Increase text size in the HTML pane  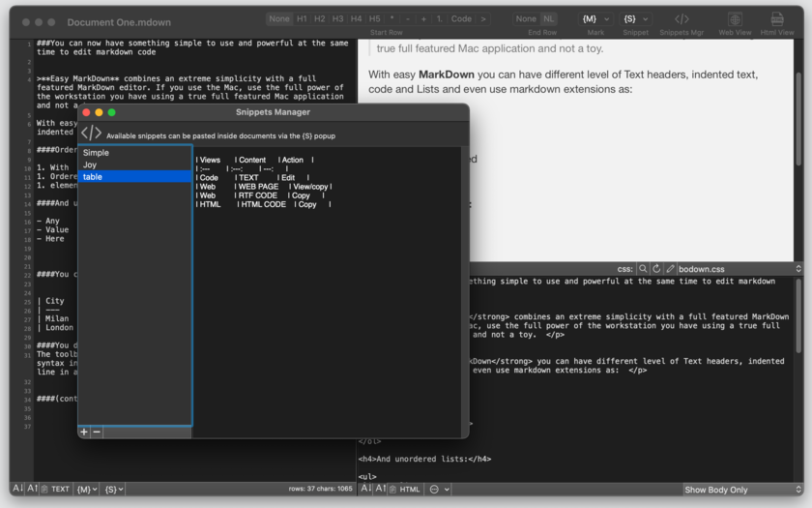(380, 489)
